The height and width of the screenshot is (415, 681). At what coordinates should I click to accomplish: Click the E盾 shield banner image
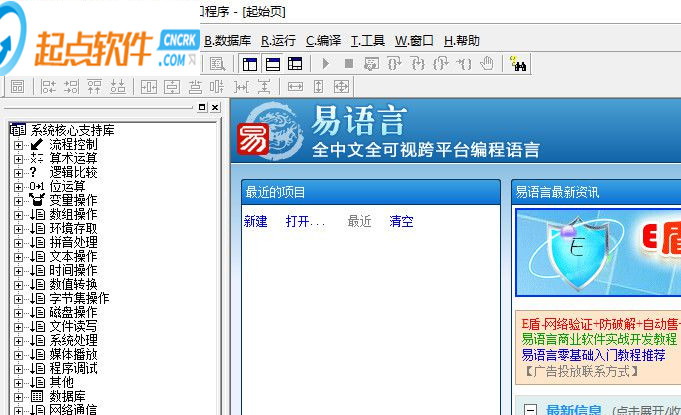click(x=598, y=253)
